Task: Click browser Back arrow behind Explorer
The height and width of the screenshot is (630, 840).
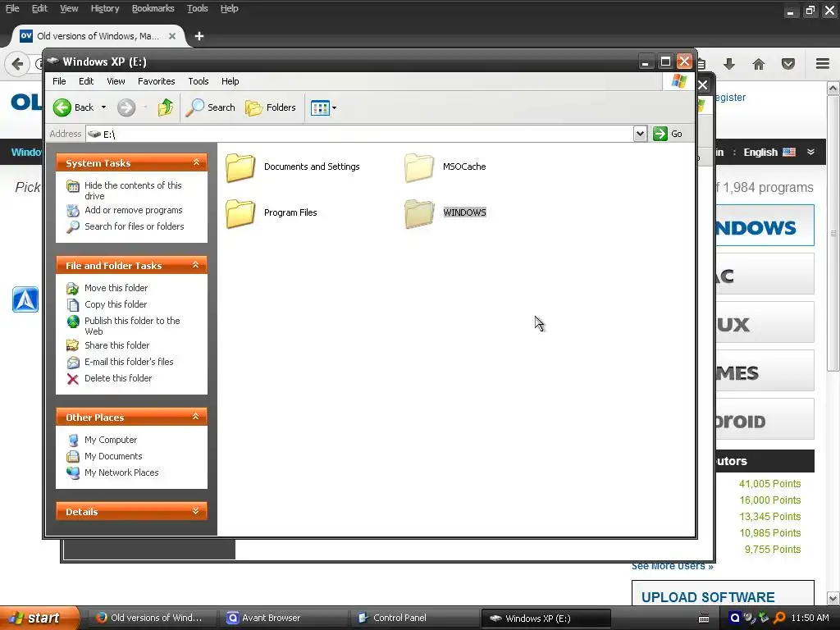Action: tap(17, 64)
